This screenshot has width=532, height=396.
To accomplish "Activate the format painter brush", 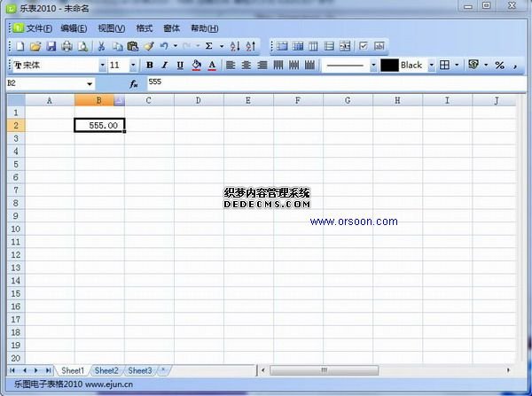I will pyautogui.click(x=149, y=46).
